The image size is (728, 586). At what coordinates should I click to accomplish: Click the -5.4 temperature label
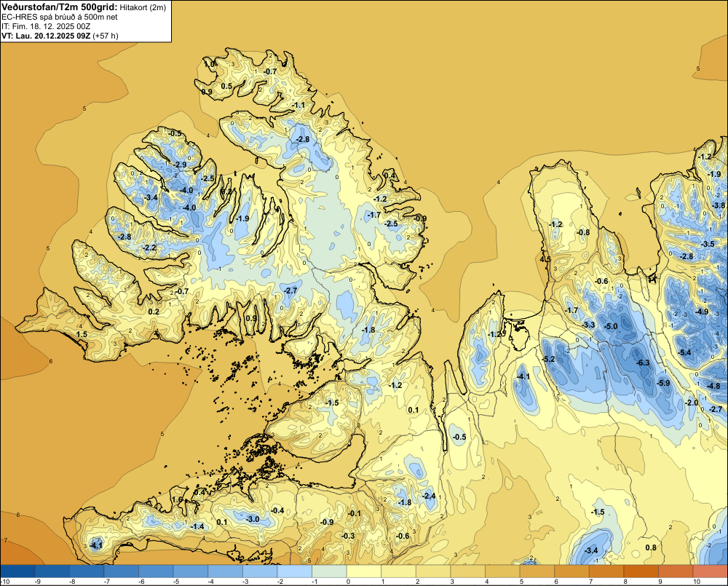[x=685, y=352]
